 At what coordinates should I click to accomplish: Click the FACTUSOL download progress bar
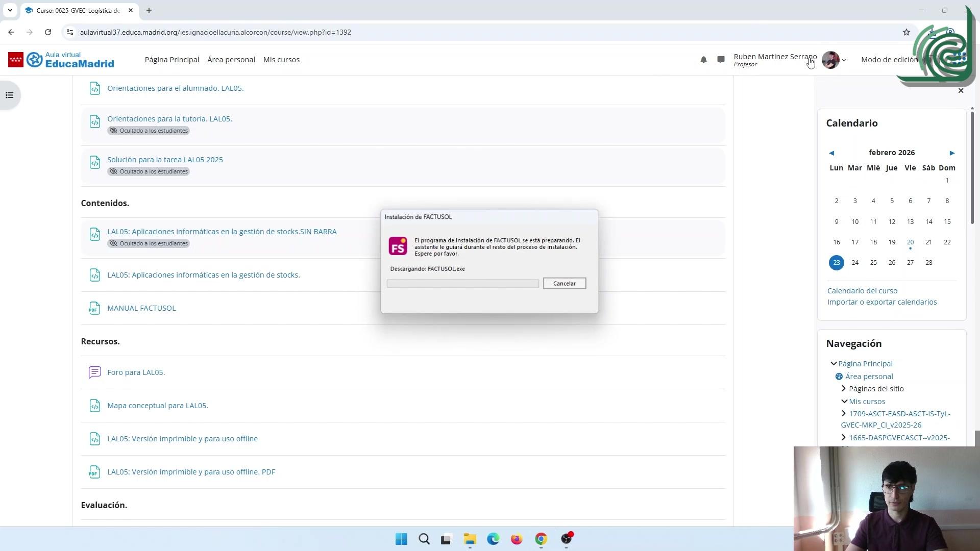(x=462, y=284)
